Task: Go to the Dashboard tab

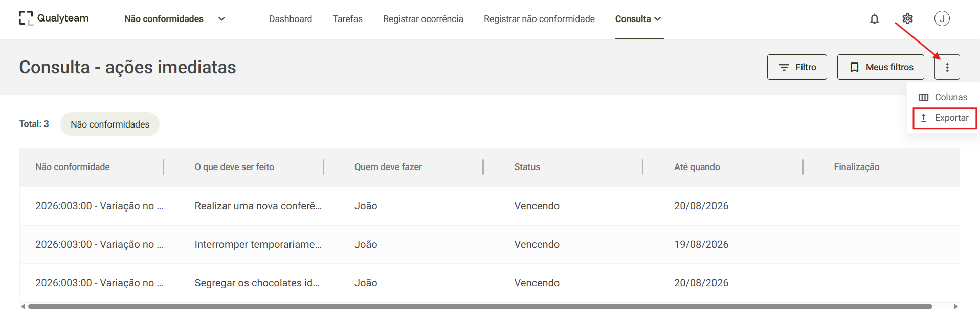Action: pyautogui.click(x=290, y=19)
